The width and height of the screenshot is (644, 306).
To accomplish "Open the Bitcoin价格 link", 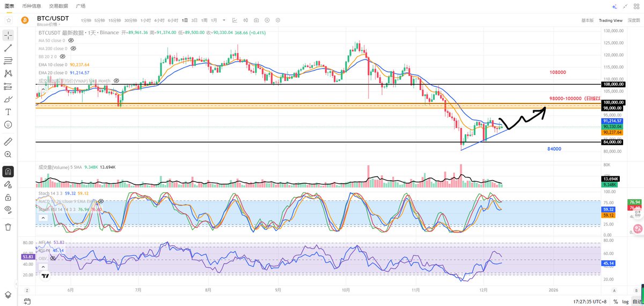I will [x=48, y=24].
